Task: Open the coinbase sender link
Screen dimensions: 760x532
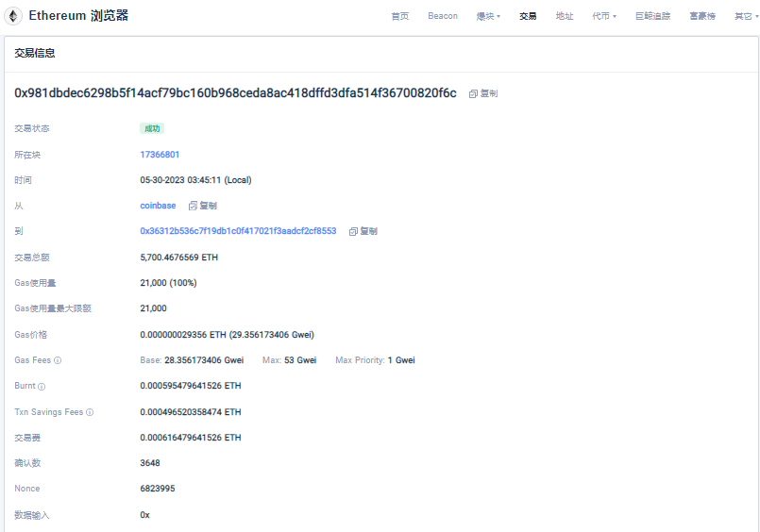Action: pos(158,206)
